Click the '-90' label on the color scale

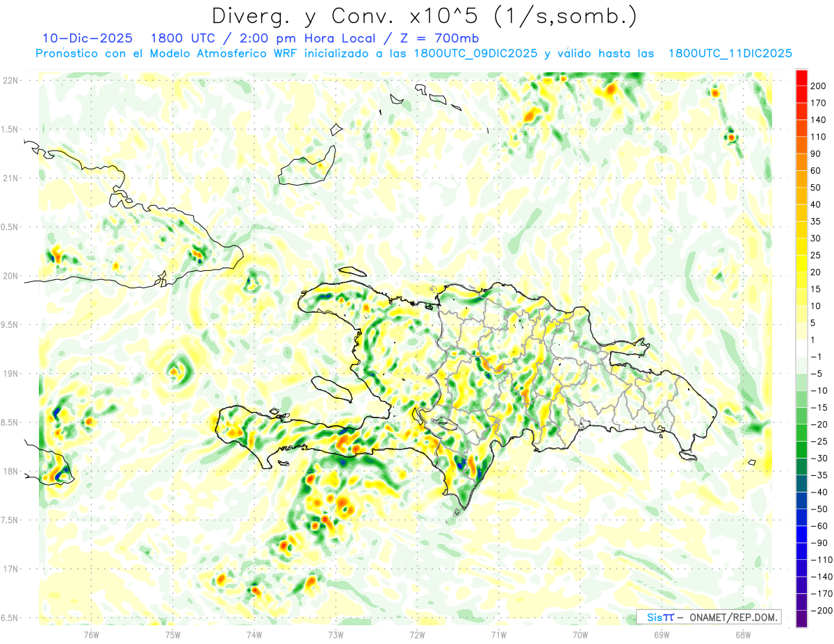point(821,543)
